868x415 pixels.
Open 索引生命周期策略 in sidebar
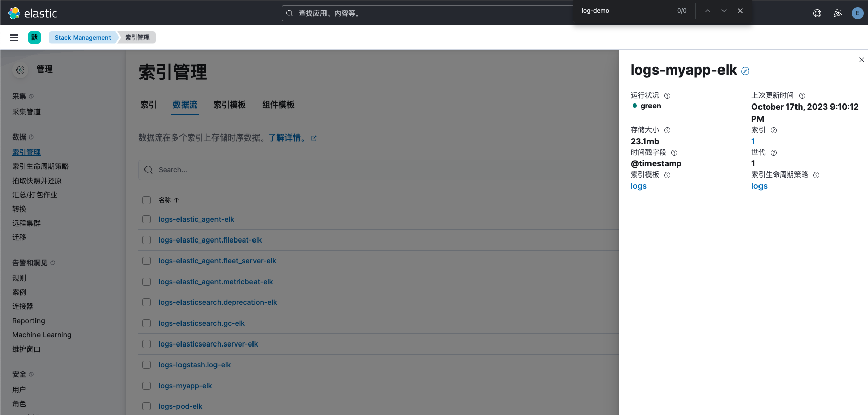click(x=41, y=166)
